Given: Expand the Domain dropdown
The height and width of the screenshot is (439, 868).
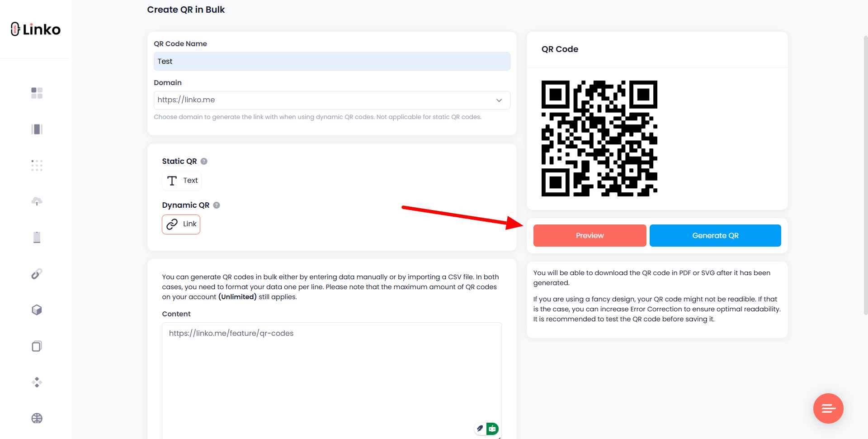Looking at the screenshot, I should pos(332,100).
